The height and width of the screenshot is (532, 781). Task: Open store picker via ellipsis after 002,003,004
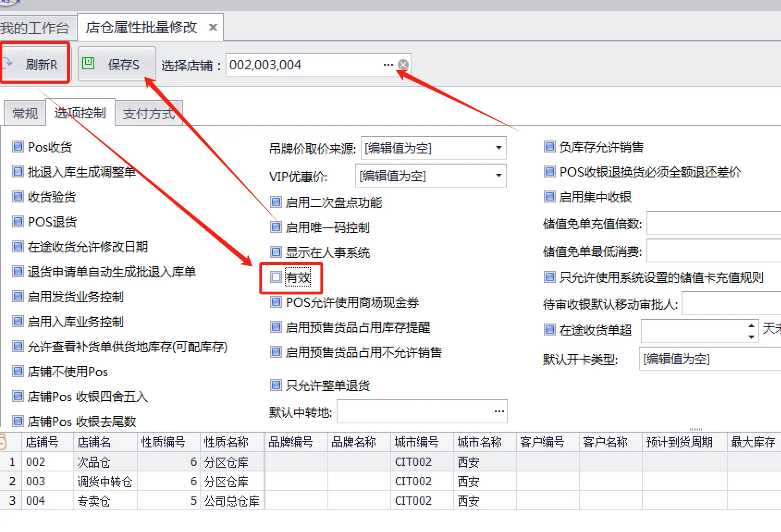[x=388, y=65]
